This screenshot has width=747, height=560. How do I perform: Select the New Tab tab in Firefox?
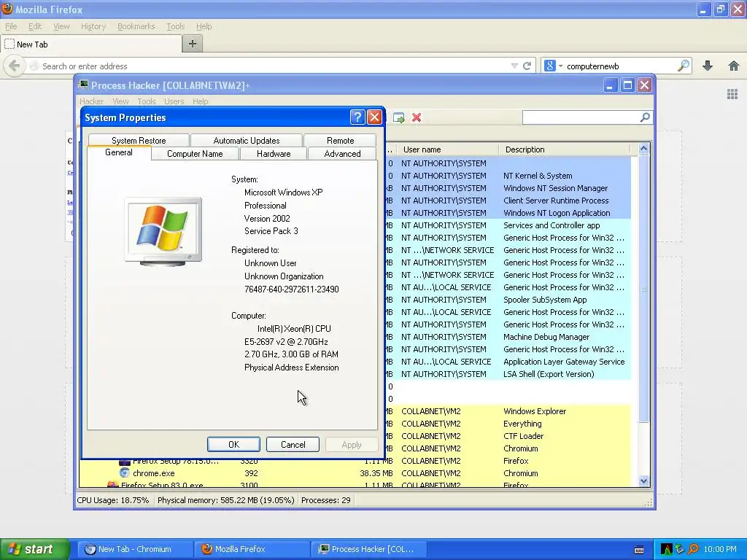pyautogui.click(x=91, y=44)
